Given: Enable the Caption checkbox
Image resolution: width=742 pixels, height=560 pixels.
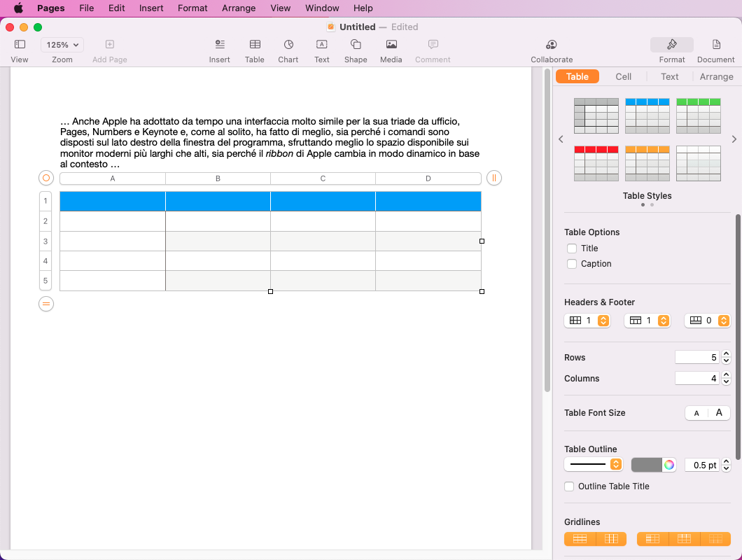Looking at the screenshot, I should pyautogui.click(x=572, y=264).
